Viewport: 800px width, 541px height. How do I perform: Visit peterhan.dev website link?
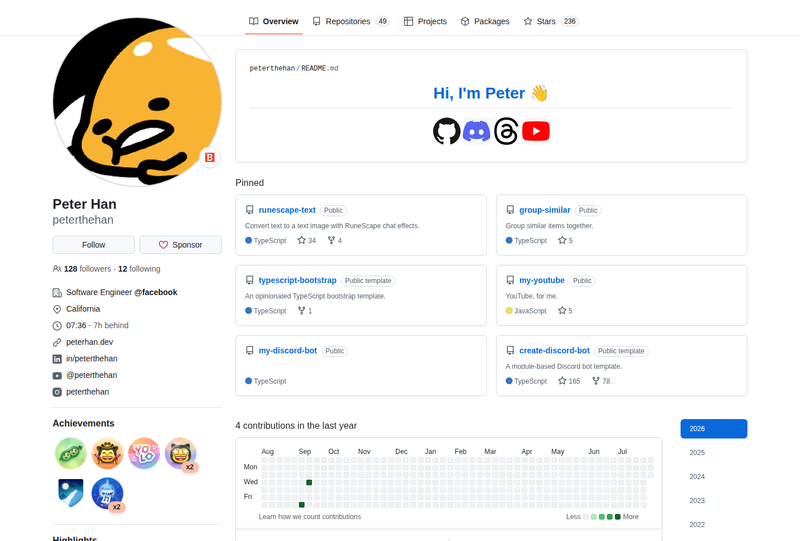[89, 342]
